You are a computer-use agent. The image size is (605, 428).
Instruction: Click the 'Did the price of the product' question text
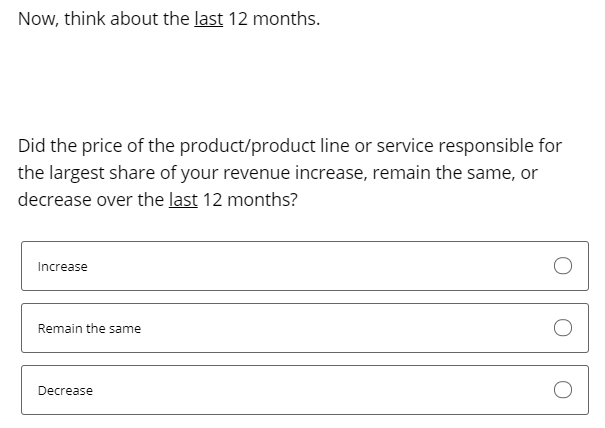[x=290, y=173]
